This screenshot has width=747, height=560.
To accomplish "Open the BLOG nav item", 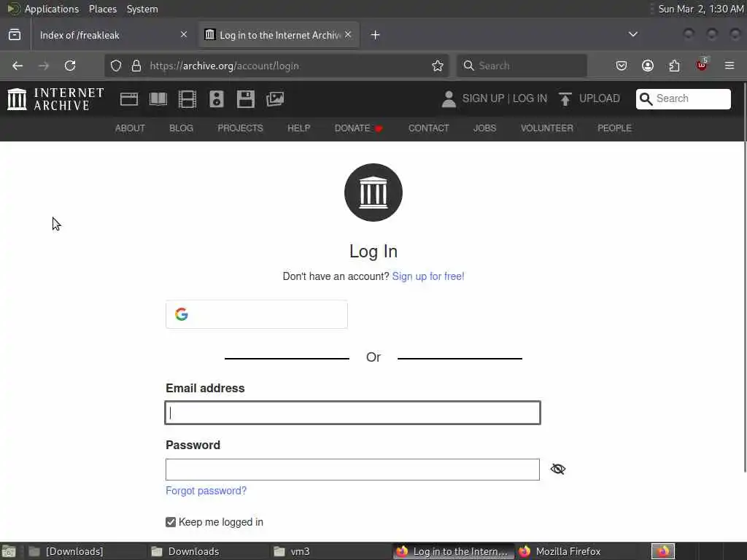I will [x=181, y=128].
